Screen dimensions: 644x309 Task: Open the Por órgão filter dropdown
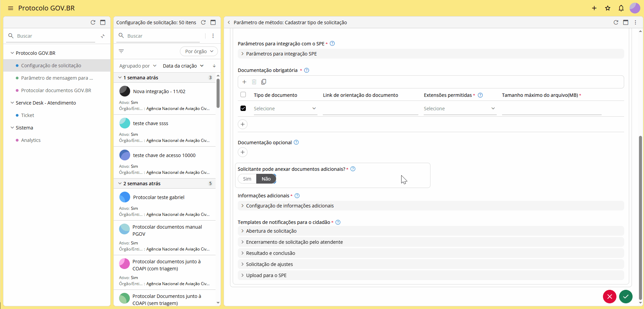199,51
